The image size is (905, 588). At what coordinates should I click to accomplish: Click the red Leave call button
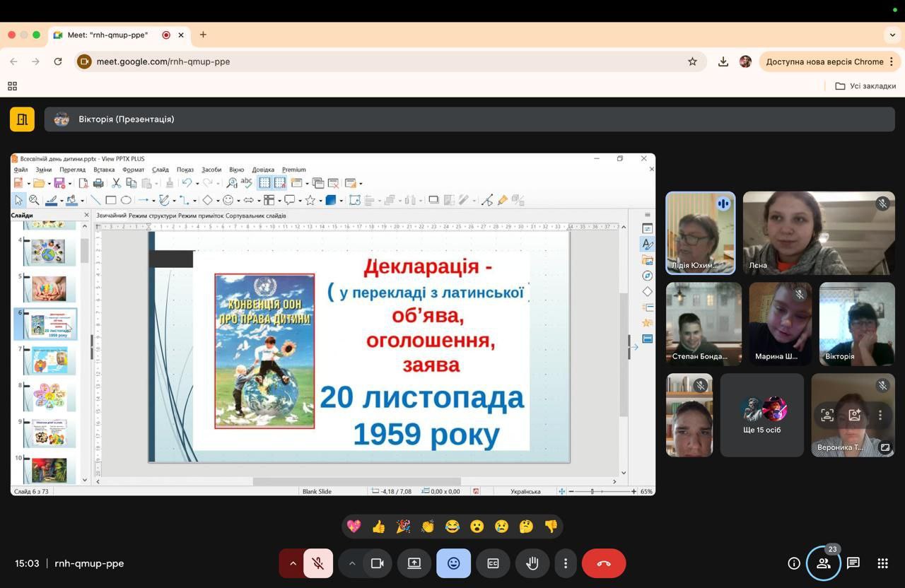coord(603,563)
